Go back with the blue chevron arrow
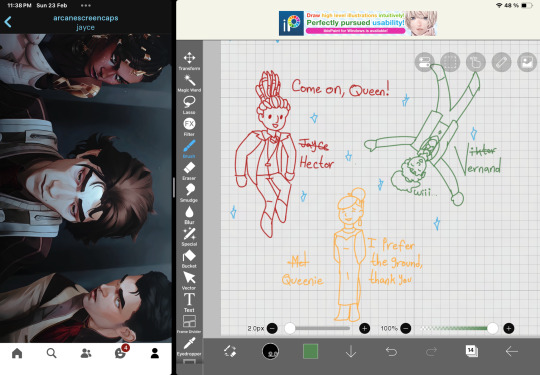540x375 pixels. coord(8,22)
